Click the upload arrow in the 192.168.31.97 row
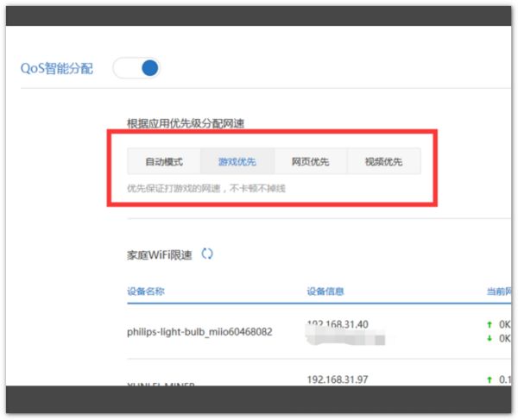This screenshot has height=420, width=518. click(491, 379)
